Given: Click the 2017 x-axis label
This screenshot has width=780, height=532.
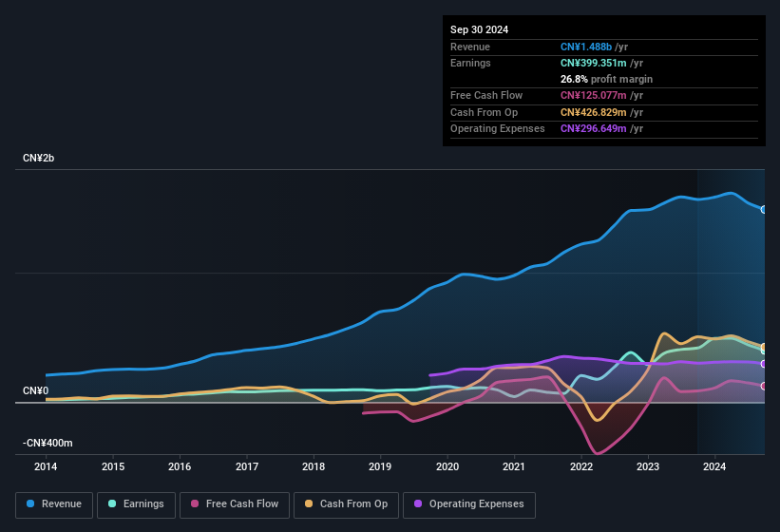Looking at the screenshot, I should 247,466.
